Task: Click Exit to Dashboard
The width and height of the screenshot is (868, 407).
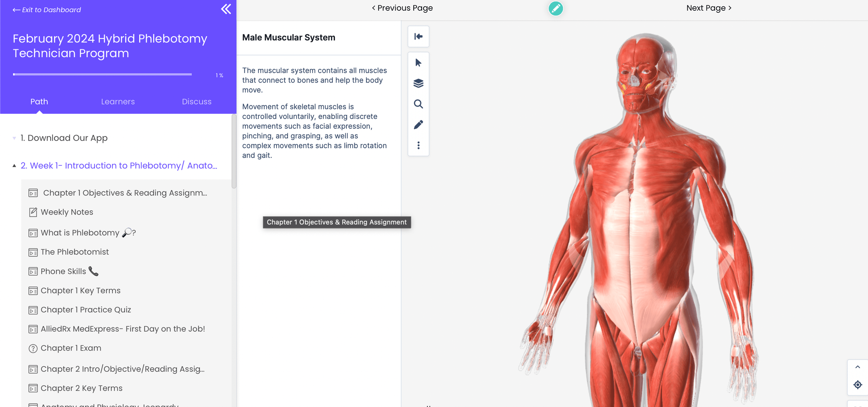Action: (47, 10)
